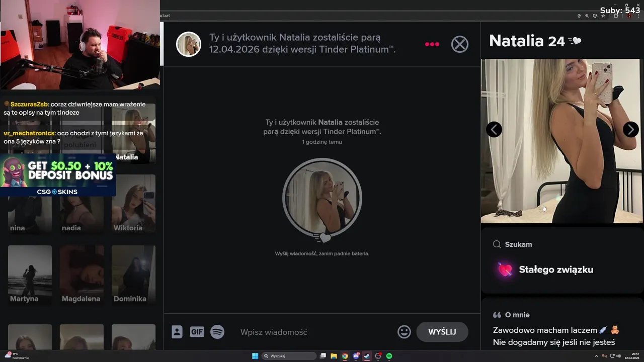The width and height of the screenshot is (644, 362).
Task: Open match with Martyna
Action: pos(30,275)
